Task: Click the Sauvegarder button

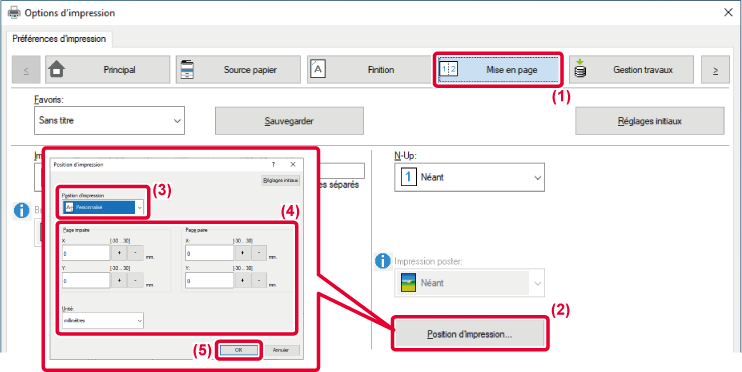Action: (289, 121)
